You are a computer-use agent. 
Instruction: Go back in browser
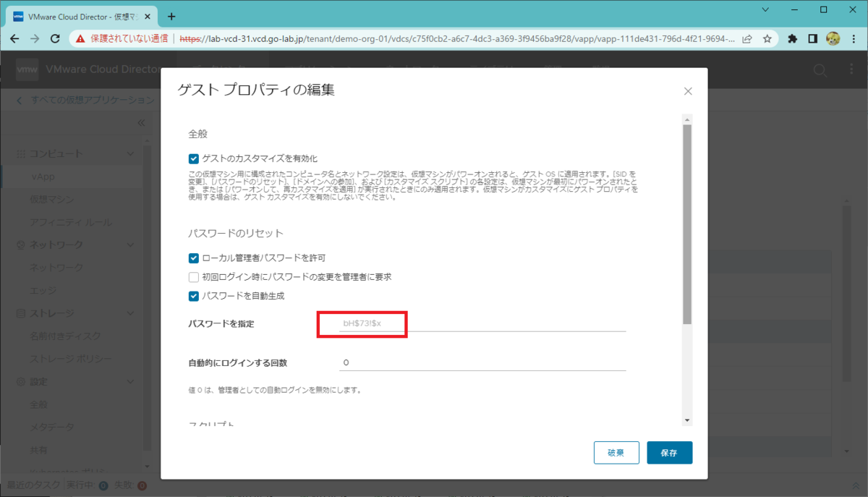click(x=14, y=39)
